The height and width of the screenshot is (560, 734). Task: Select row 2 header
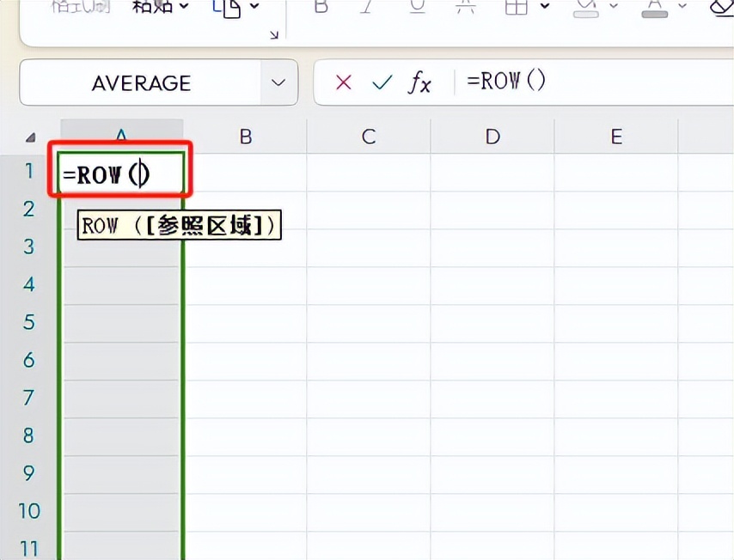click(x=29, y=209)
